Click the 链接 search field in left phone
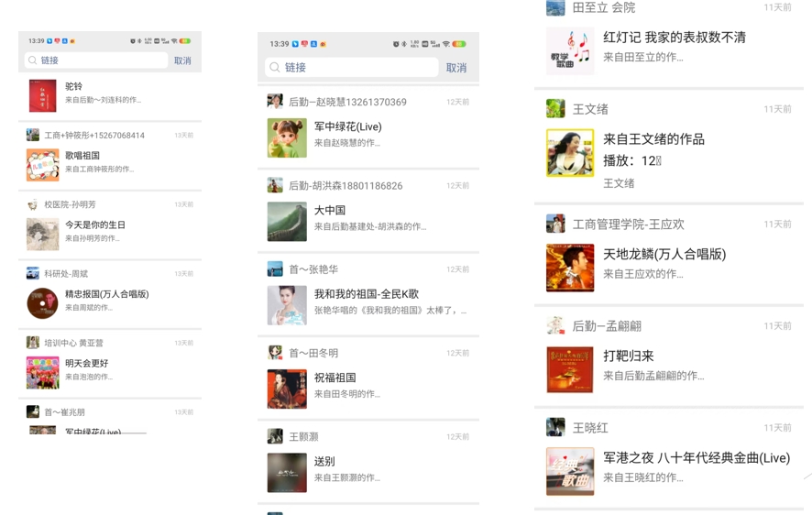 [x=96, y=60]
